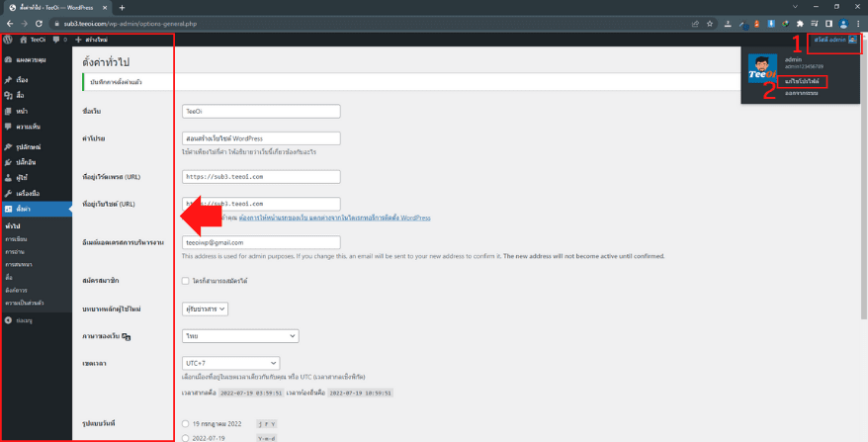Open the browser media controls icon
The image size is (868, 442).
click(x=815, y=24)
